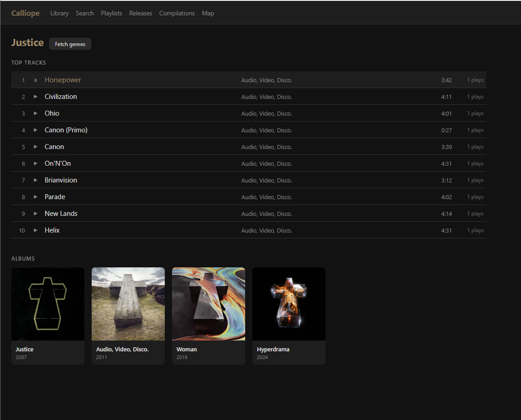Click the Civilization track title
The width and height of the screenshot is (521, 420).
point(61,96)
